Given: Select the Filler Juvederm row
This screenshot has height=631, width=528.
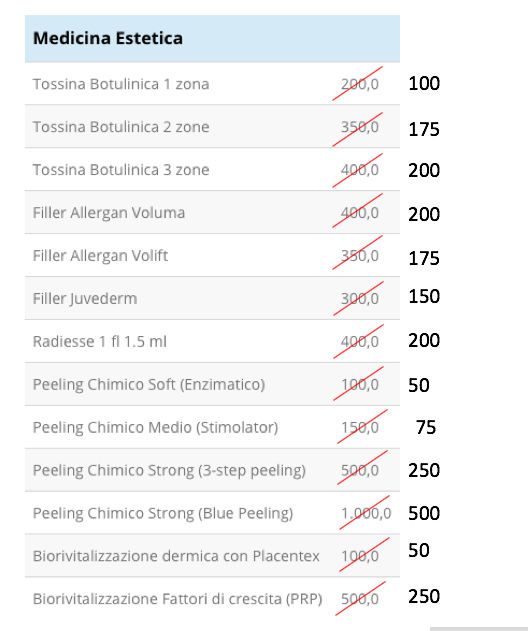Looking at the screenshot, I should [212, 298].
